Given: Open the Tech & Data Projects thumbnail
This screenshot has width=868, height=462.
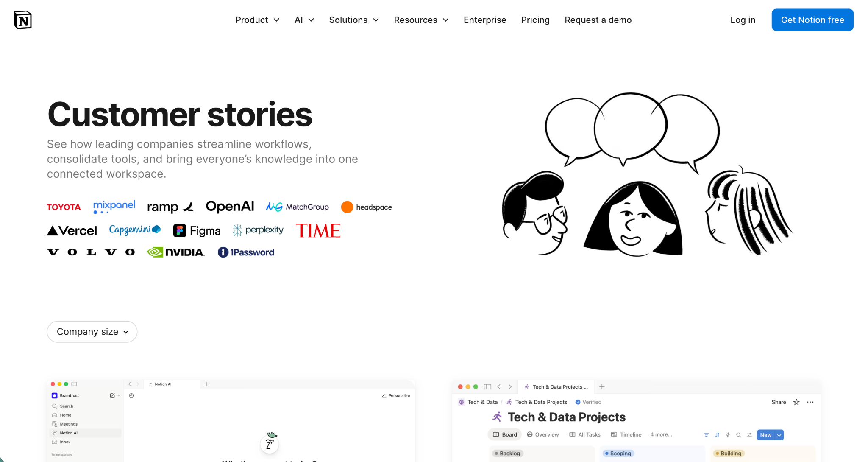Looking at the screenshot, I should [x=636, y=421].
